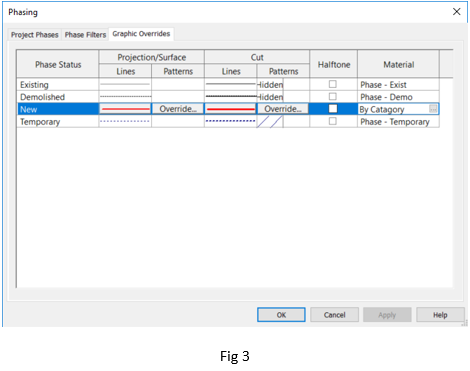Click the Material column header
This screenshot has width=470, height=371.
click(x=398, y=64)
